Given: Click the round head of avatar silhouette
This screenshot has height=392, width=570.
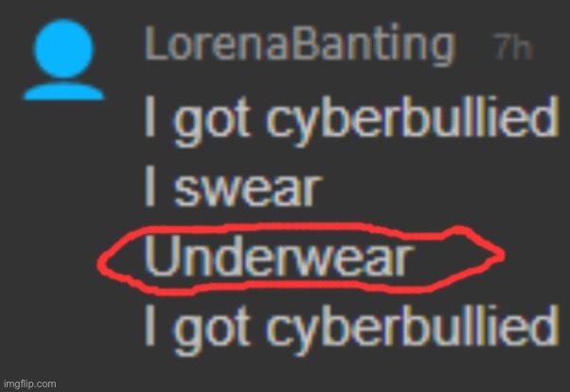Looking at the screenshot, I should pyautogui.click(x=64, y=48).
